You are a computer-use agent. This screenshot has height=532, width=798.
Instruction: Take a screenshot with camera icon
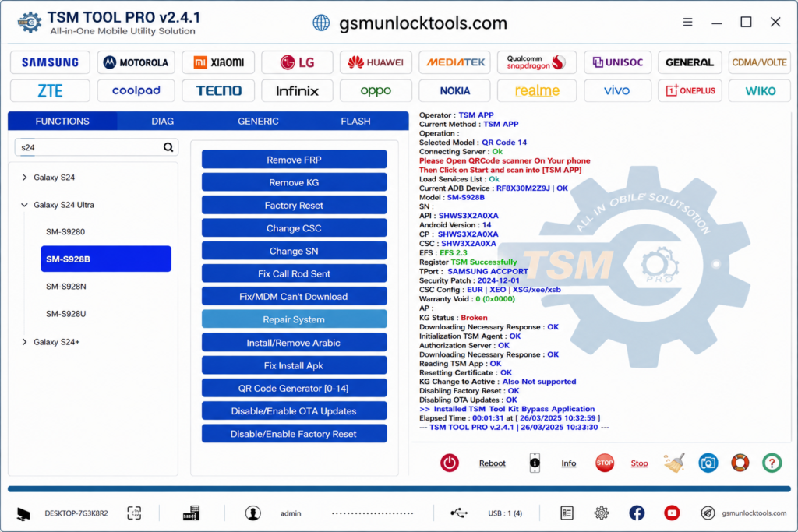[x=708, y=463]
